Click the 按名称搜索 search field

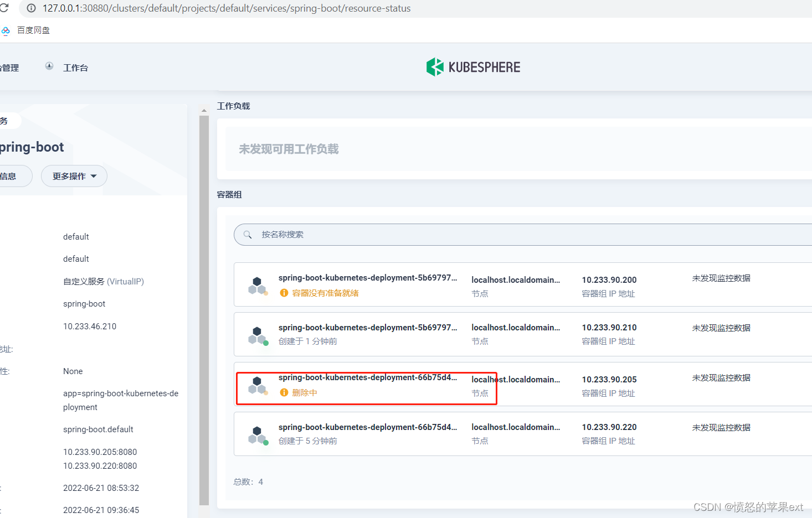pos(523,235)
